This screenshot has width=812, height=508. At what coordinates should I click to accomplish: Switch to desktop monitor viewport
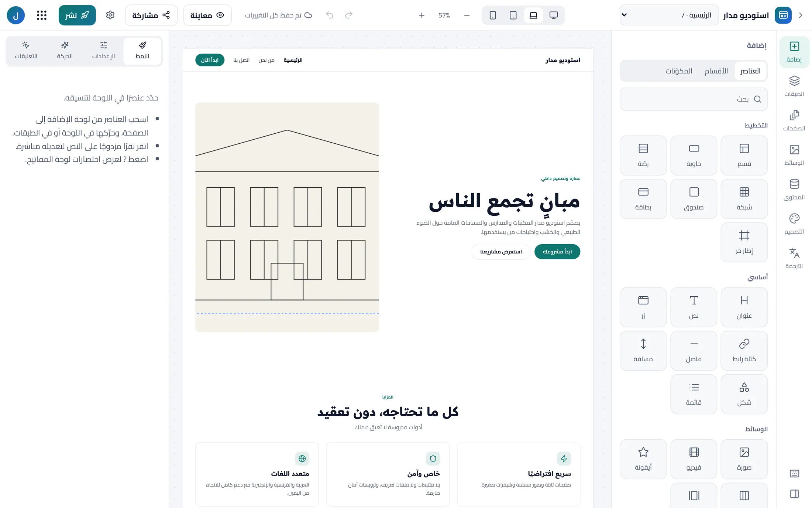point(554,15)
